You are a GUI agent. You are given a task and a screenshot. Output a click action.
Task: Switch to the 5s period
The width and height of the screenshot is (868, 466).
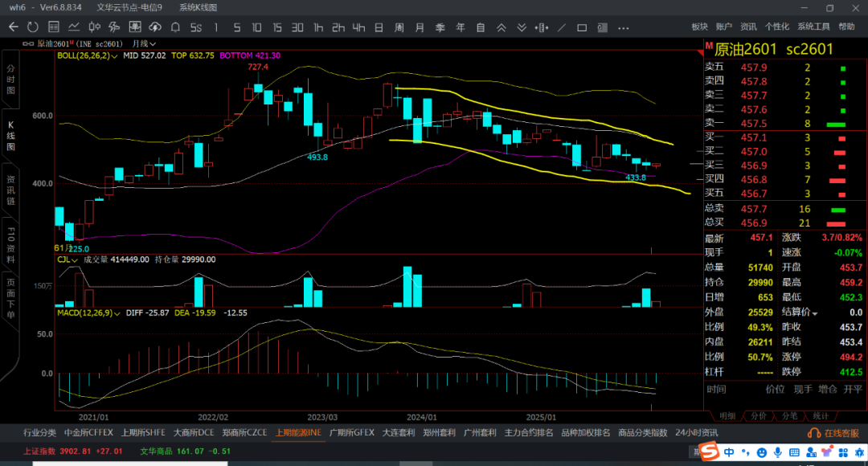(x=196, y=27)
